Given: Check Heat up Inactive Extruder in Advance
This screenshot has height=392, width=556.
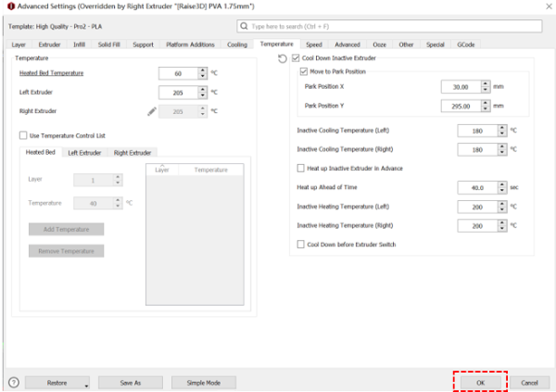Looking at the screenshot, I should click(x=300, y=168).
